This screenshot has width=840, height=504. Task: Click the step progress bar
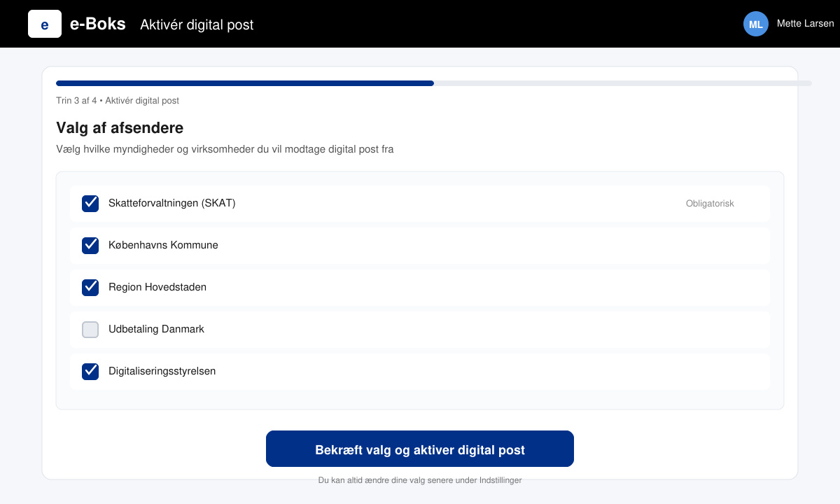tap(434, 83)
